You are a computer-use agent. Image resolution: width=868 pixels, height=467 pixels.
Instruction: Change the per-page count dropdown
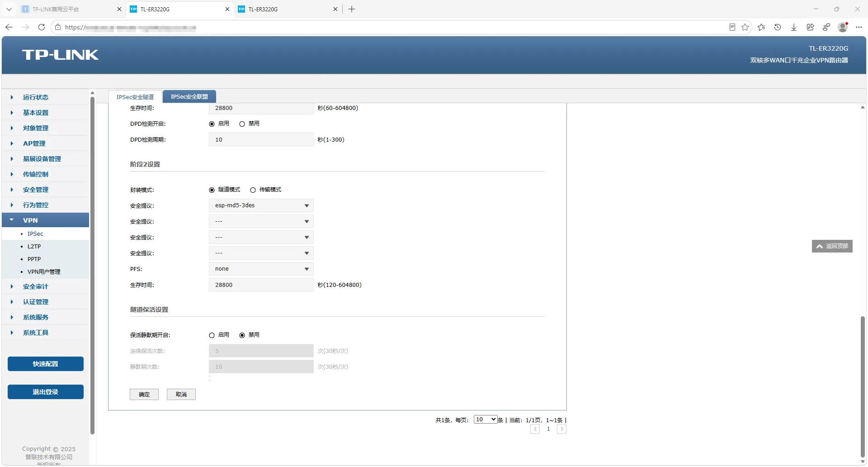coord(486,419)
